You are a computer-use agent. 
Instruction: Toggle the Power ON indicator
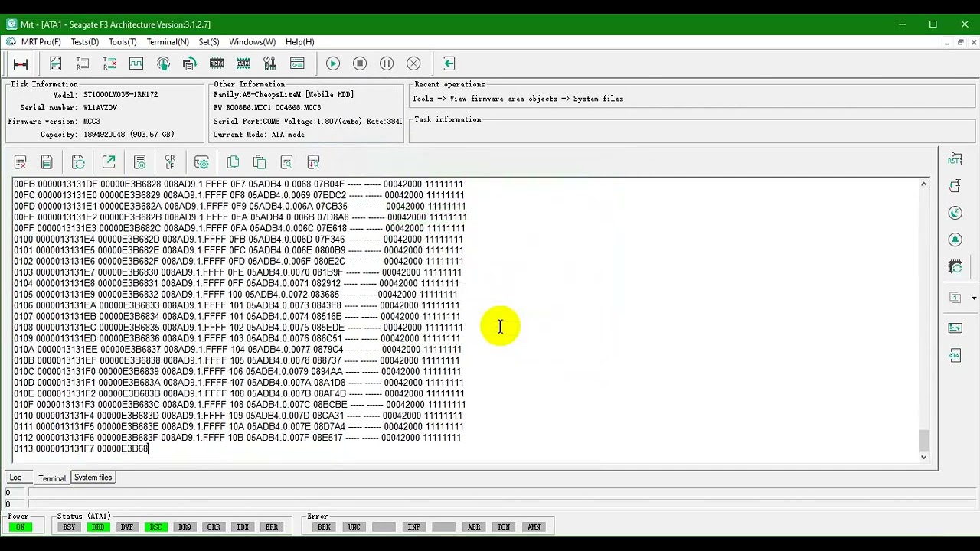[x=20, y=527]
